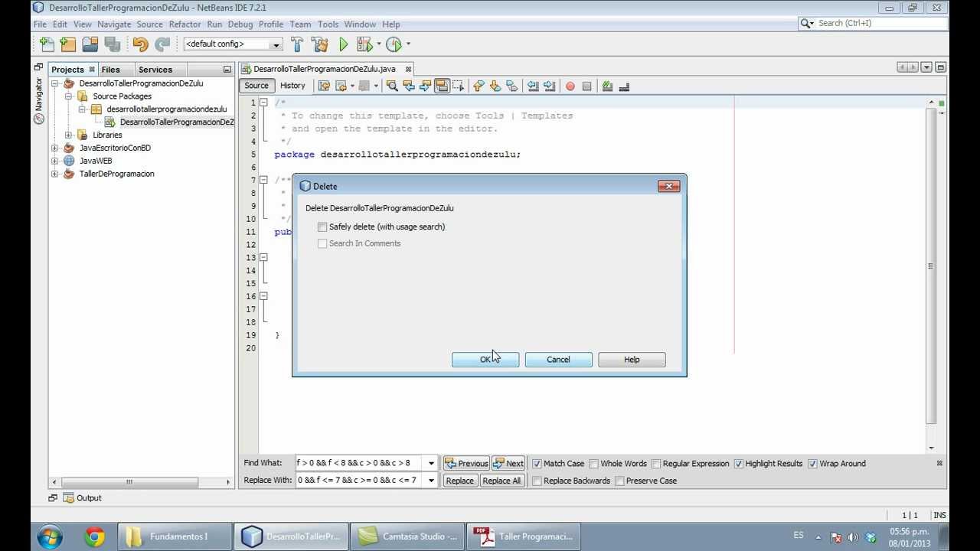Viewport: 980px width, 551px height.
Task: Click the Undo arrow icon
Action: coord(140,44)
